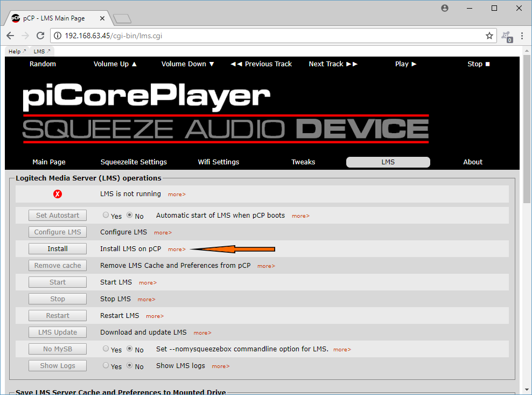Image resolution: width=532 pixels, height=395 pixels.
Task: Click the LMS Update button
Action: [x=57, y=332]
